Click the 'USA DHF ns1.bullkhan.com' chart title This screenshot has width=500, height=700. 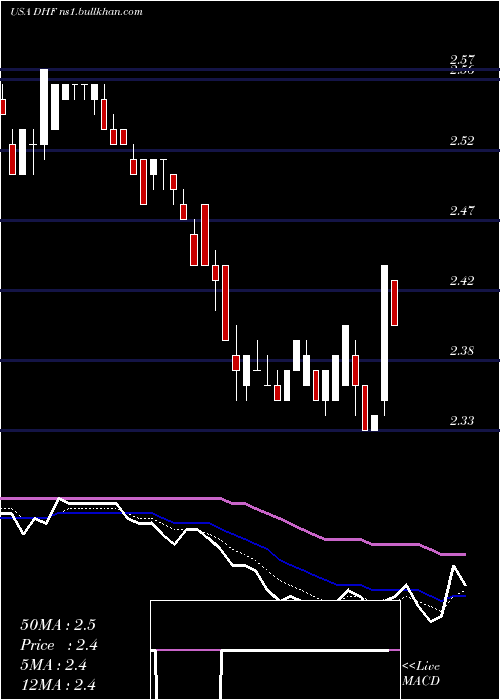coord(76,12)
